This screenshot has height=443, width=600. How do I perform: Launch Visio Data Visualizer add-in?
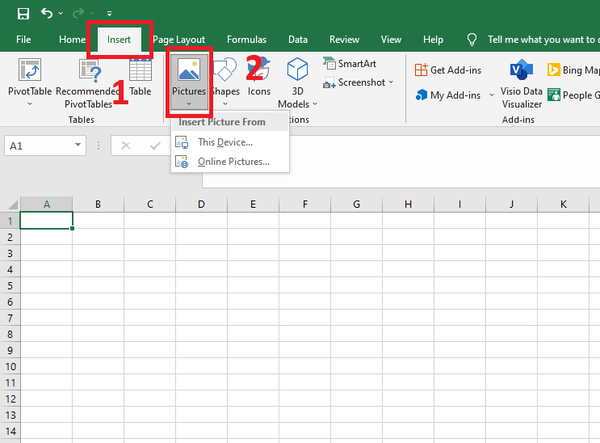click(x=521, y=83)
